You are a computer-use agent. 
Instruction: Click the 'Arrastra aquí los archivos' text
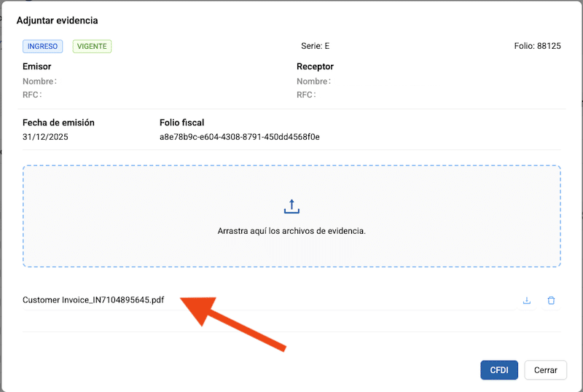pyautogui.click(x=291, y=231)
